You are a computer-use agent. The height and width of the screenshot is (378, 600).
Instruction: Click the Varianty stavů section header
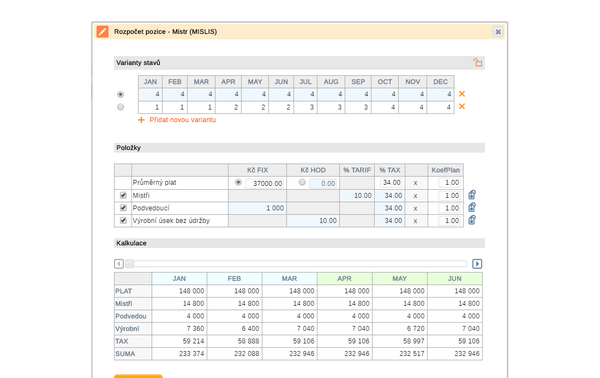click(x=299, y=63)
